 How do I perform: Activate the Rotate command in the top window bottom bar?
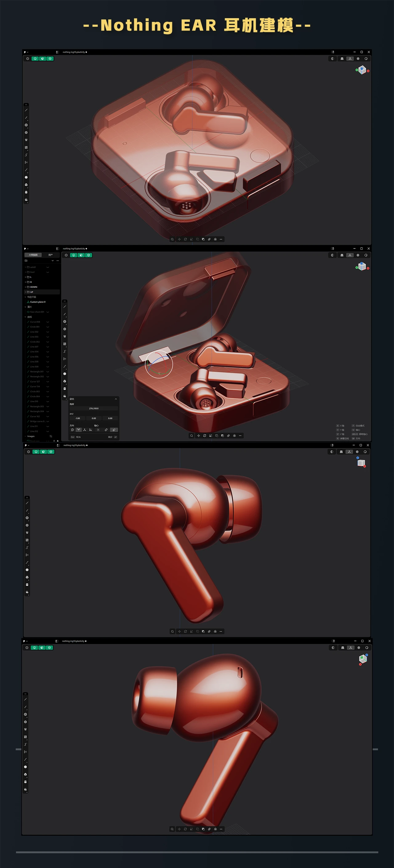(185, 239)
